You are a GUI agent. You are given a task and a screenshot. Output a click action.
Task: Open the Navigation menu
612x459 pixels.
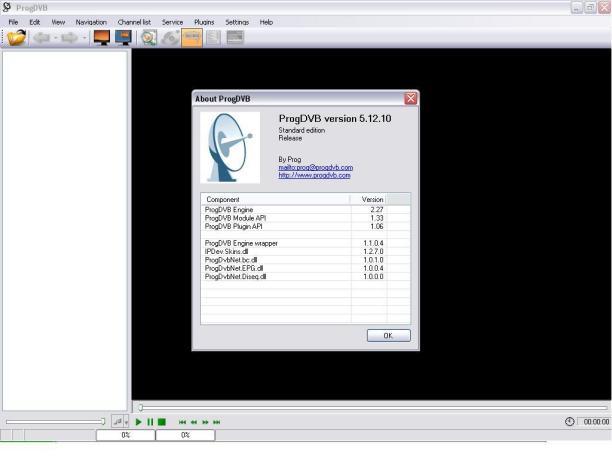(91, 22)
